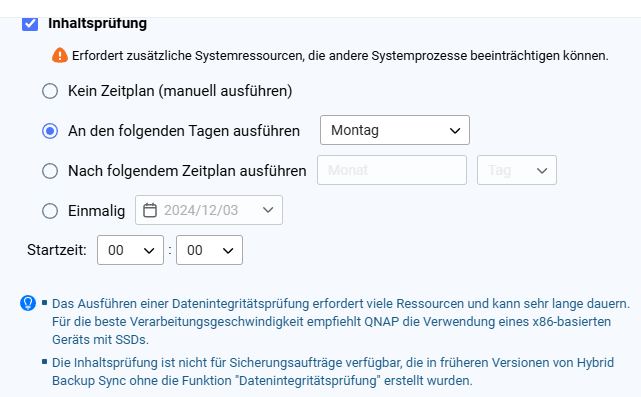The height and width of the screenshot is (397, 641).
Task: Click the calendar icon in date field
Action: click(150, 210)
